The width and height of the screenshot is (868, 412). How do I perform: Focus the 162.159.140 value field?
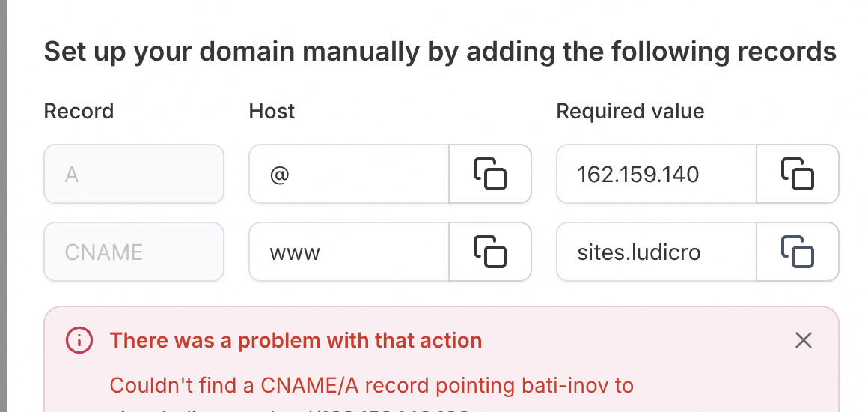click(656, 174)
